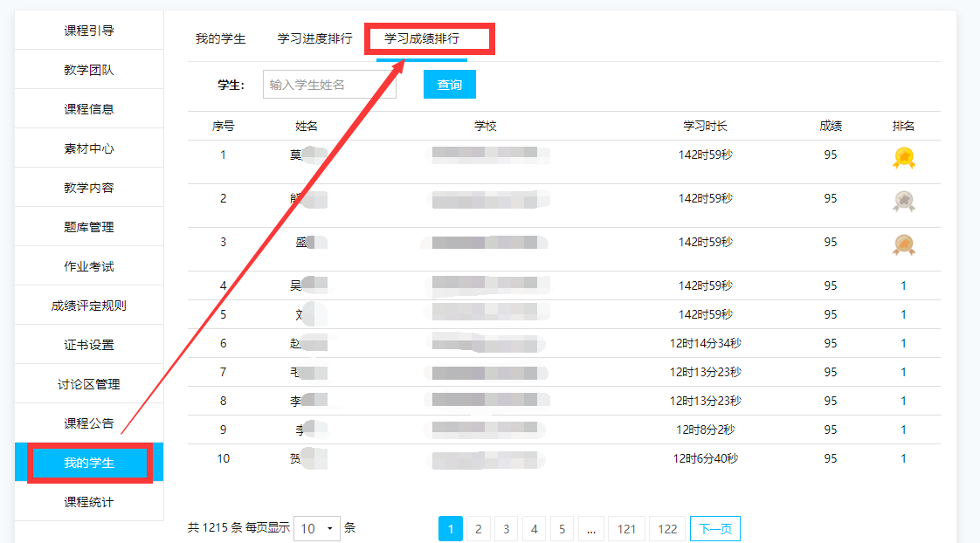
Task: Go to 作业考试 in the sidebar
Action: coord(89,266)
